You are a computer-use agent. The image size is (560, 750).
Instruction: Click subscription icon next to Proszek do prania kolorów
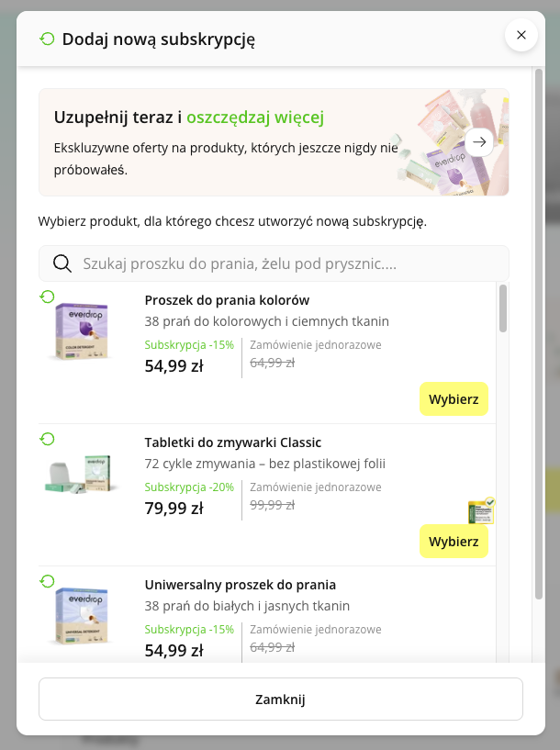tap(47, 297)
